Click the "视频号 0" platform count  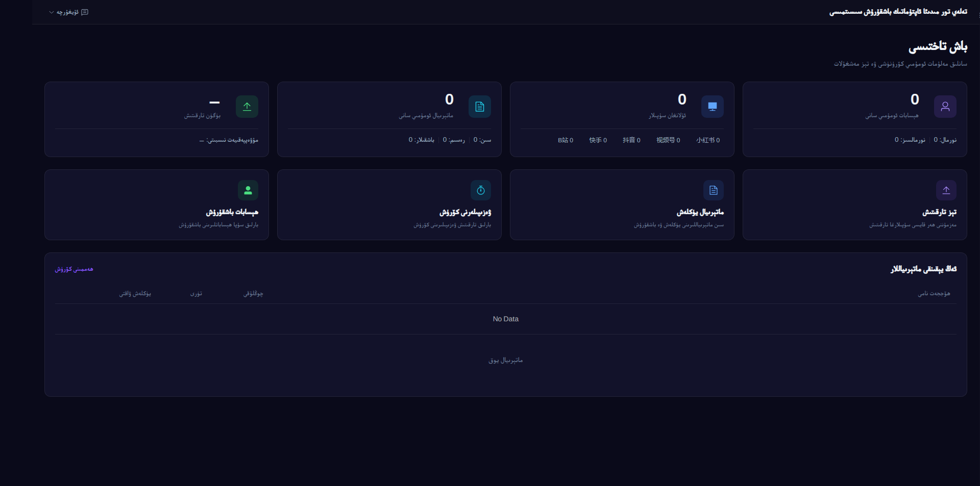668,140
